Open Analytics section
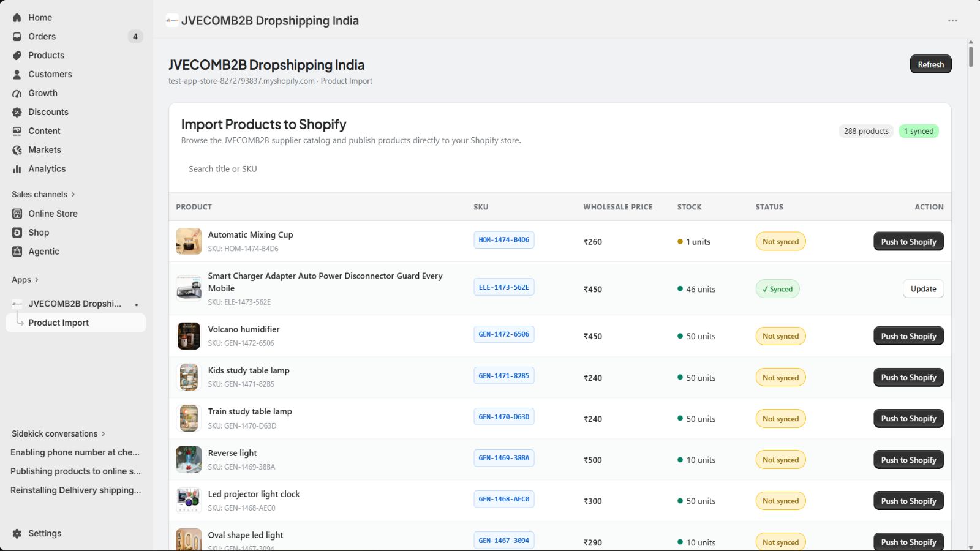Image resolution: width=980 pixels, height=551 pixels. pyautogui.click(x=76, y=169)
